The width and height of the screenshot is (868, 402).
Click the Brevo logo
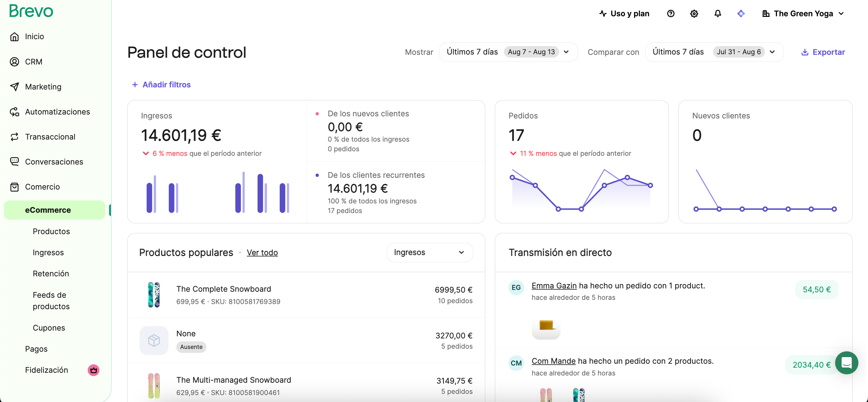tap(31, 11)
